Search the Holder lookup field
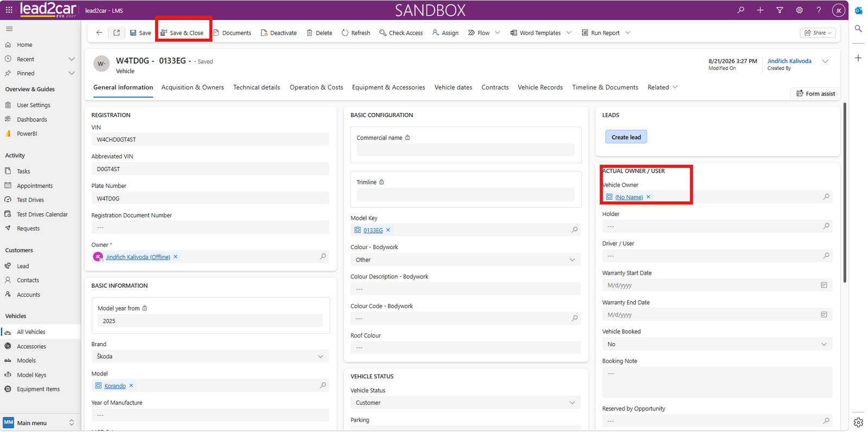Screen dimensions: 868x432 826,226
